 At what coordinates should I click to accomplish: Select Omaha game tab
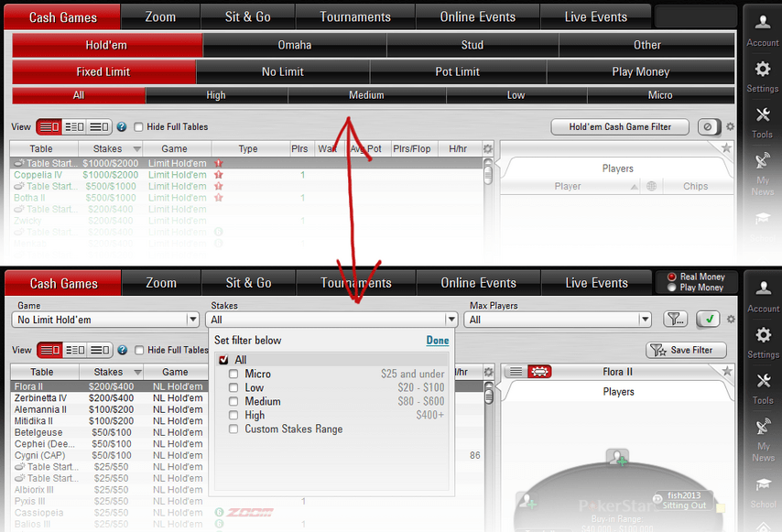[295, 45]
